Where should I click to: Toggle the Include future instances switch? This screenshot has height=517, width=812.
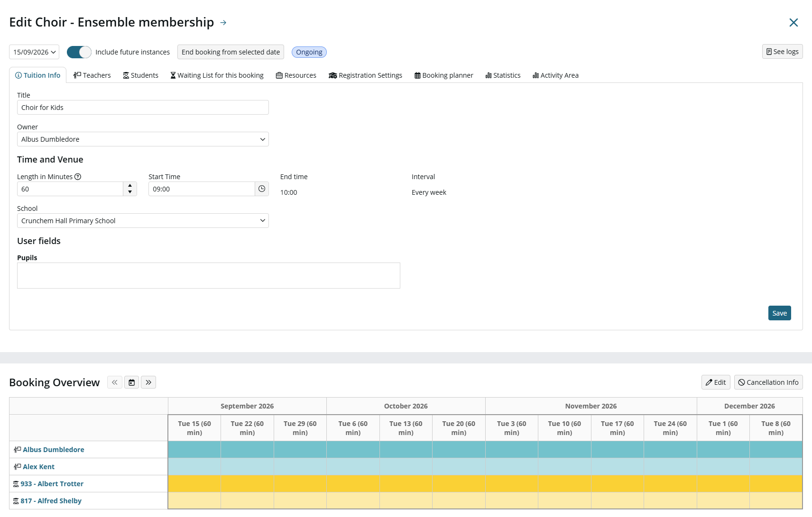[x=79, y=52]
